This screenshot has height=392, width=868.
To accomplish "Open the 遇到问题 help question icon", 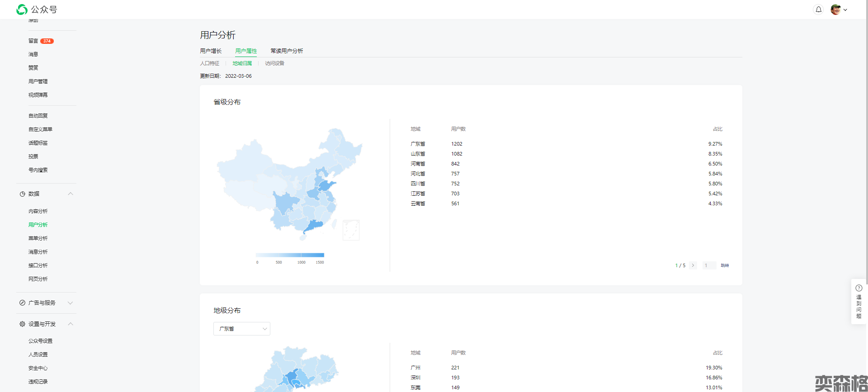I will (859, 288).
